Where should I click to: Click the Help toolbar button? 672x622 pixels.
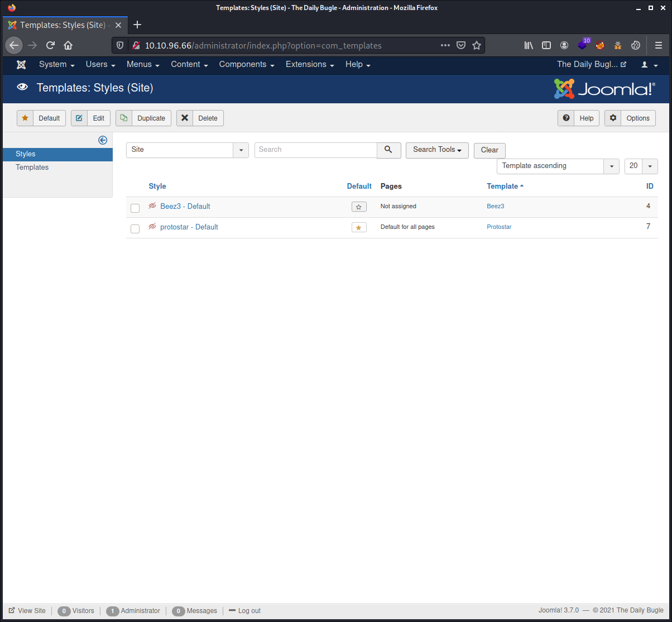pyautogui.click(x=578, y=118)
